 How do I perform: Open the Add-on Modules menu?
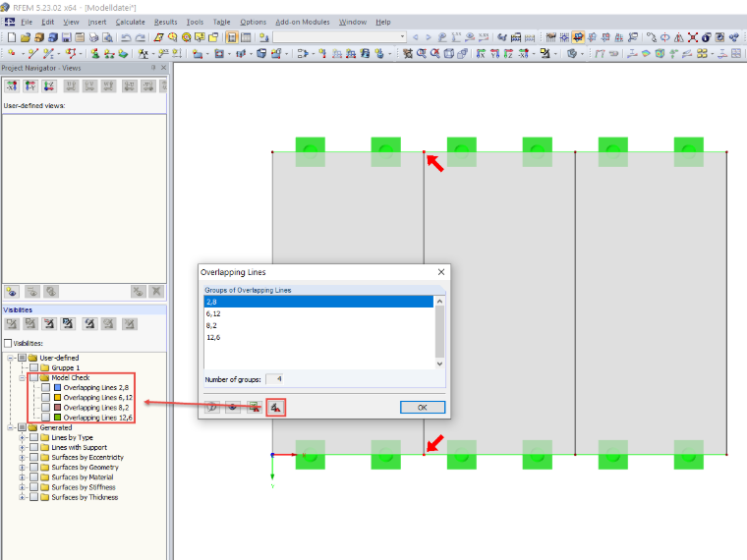(303, 22)
